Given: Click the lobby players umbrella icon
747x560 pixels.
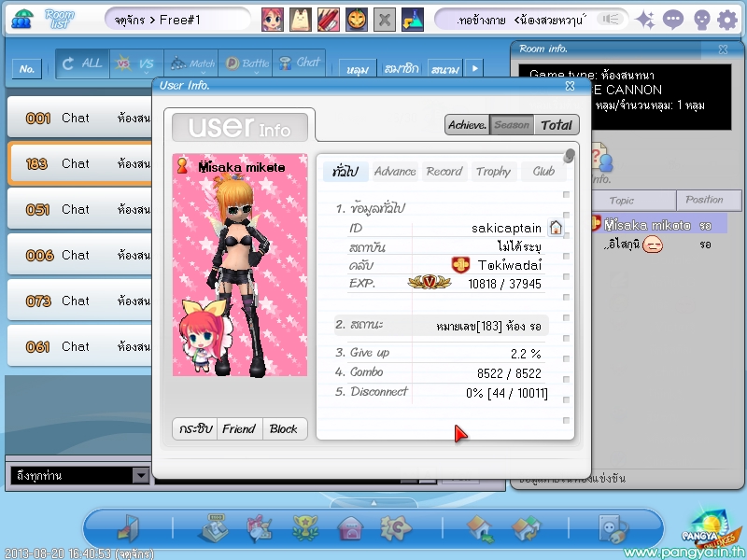Looking at the screenshot, I should point(21,19).
